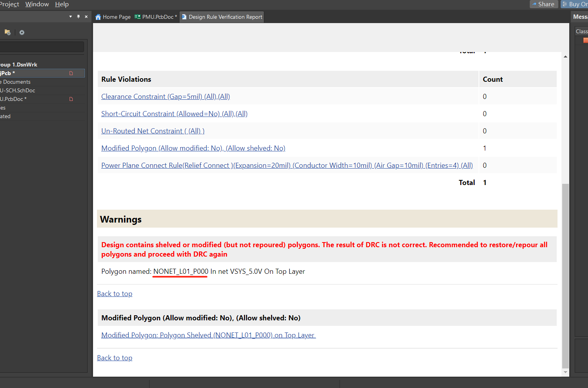Click the Share button
Viewport: 588px width, 388px height.
pyautogui.click(x=544, y=4)
